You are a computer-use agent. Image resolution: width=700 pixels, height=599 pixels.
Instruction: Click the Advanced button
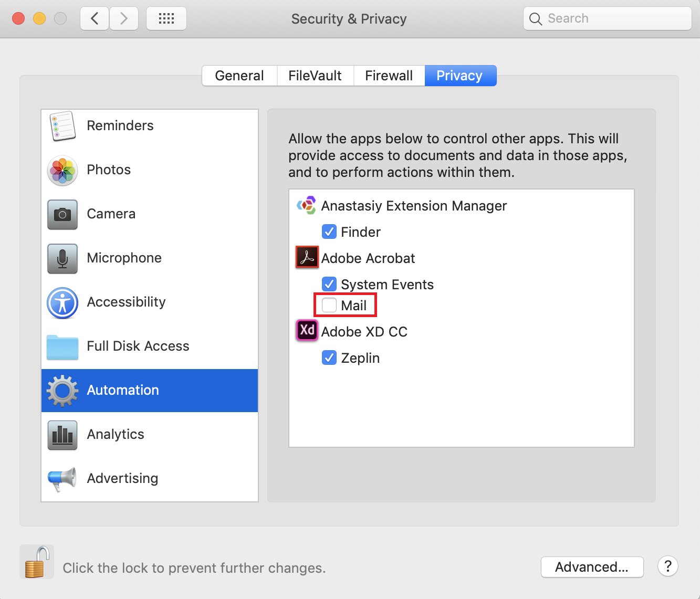[592, 567]
